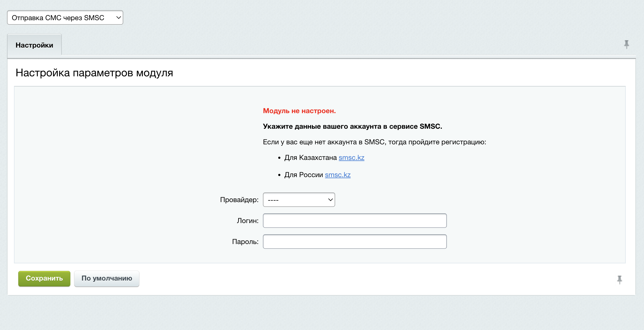Click the chevron arrow in Провайдер combo box
Viewport: 644px width, 330px height.
click(330, 200)
